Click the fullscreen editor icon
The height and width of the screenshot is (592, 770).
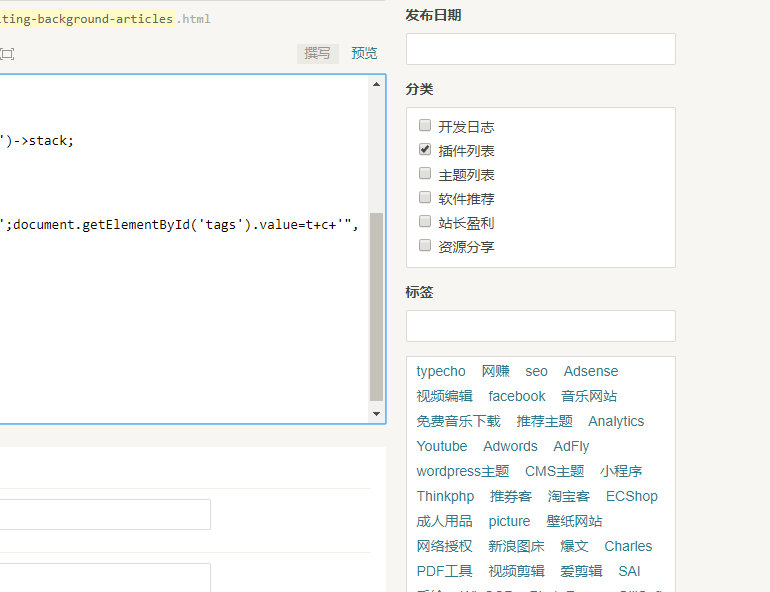(x=7, y=54)
